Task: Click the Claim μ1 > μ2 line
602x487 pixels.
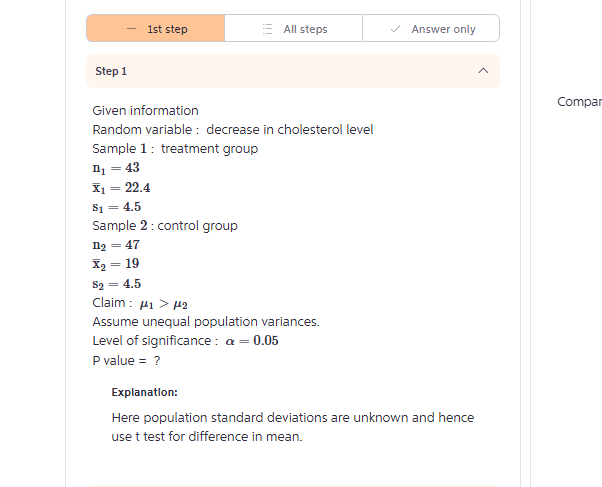Action: pos(140,303)
